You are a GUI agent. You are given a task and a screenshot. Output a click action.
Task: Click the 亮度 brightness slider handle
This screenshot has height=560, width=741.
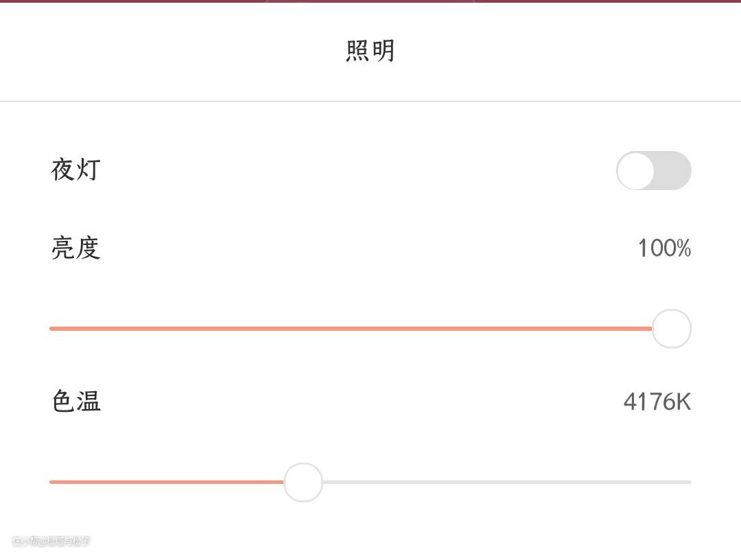pos(671,329)
